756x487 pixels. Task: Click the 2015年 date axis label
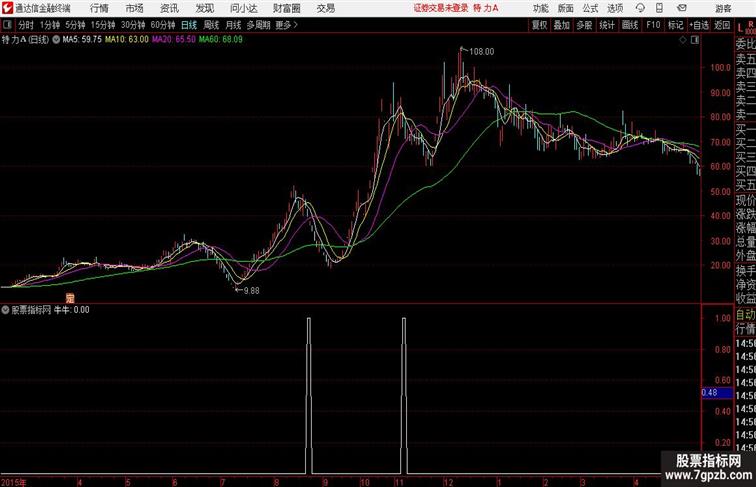[x=14, y=482]
